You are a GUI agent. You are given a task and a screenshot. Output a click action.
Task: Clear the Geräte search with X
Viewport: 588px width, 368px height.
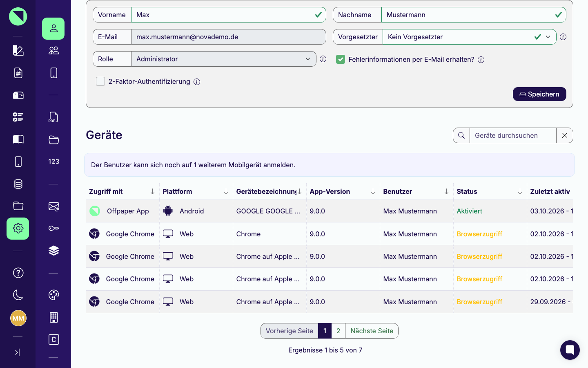pyautogui.click(x=565, y=135)
